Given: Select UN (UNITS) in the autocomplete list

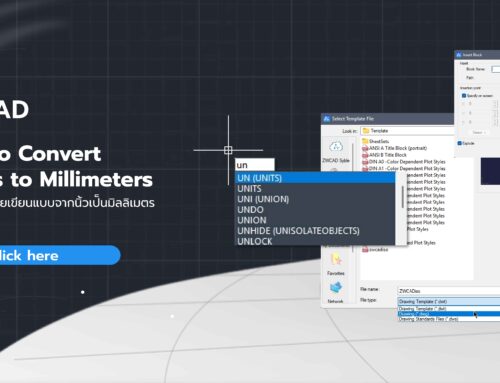Looking at the screenshot, I should [x=315, y=178].
